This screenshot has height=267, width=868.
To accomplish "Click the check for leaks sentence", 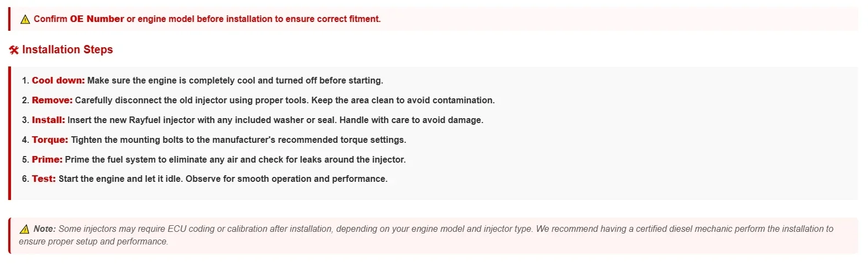I will click(235, 159).
